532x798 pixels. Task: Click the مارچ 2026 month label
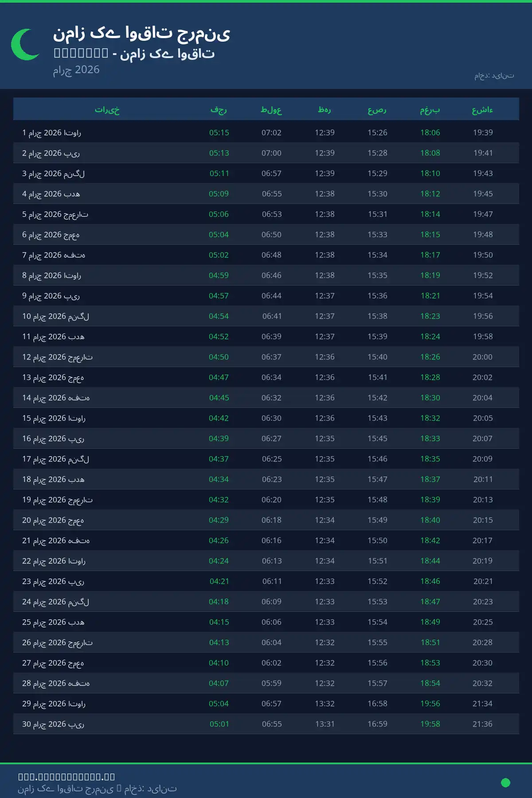pyautogui.click(x=76, y=70)
